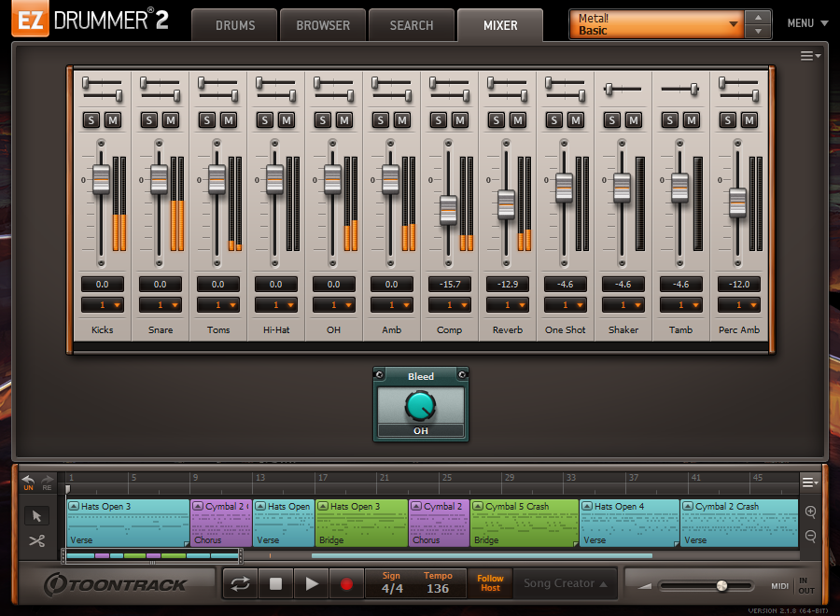Solo the Snare channel
840x616 pixels.
pyautogui.click(x=149, y=120)
